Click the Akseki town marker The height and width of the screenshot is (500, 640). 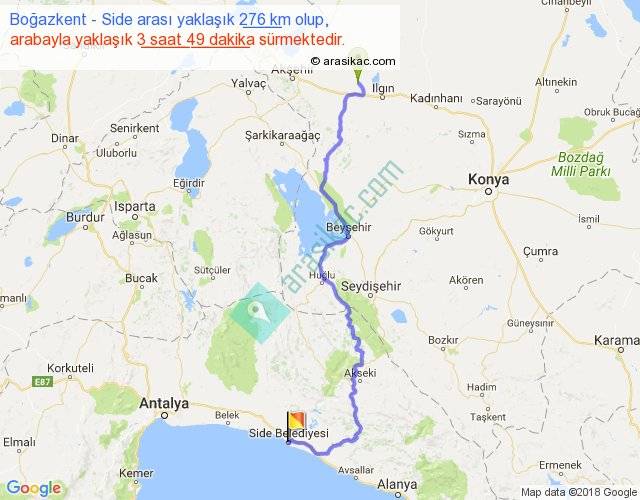[360, 381]
